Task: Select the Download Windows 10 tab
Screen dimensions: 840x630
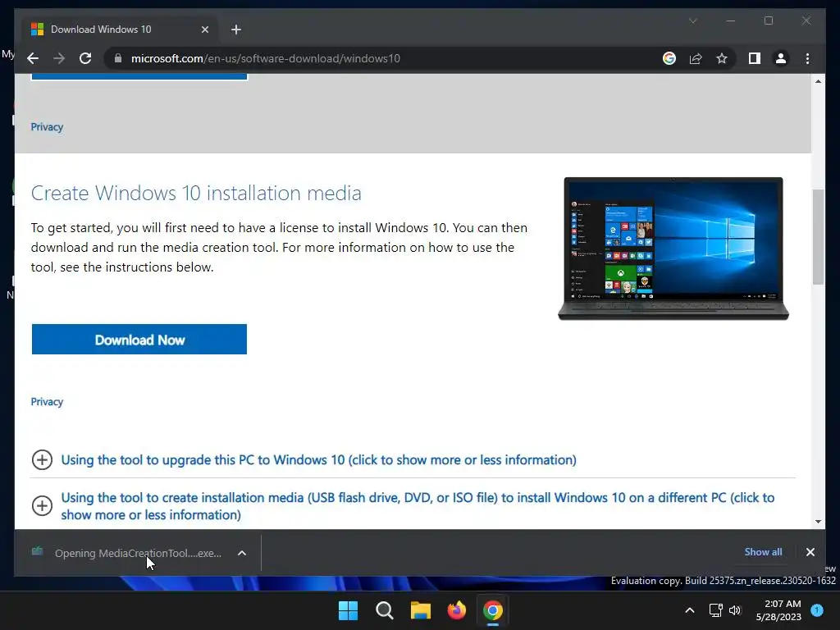Action: [x=120, y=30]
